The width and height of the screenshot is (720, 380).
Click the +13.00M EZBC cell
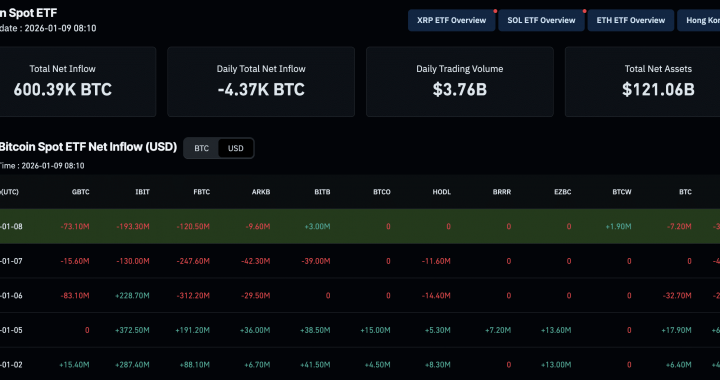coord(556,365)
